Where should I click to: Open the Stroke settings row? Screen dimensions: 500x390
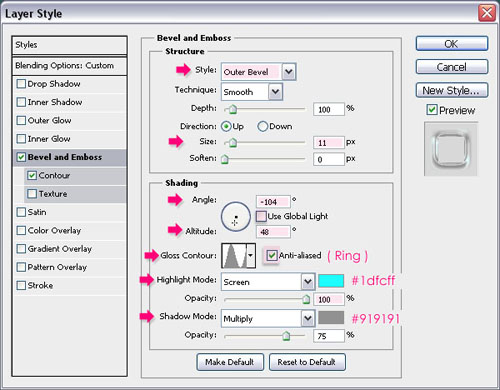tap(70, 285)
